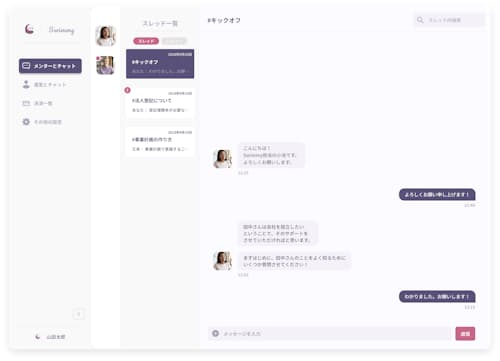Screen dimensions: 500x361
Task: Switch to the pink スレッド pill tab
Action: [146, 41]
